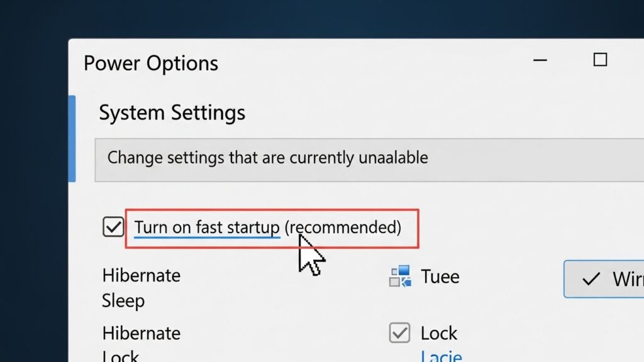Screen dimensions: 644x362
Task: Click the Lock entry under the second Hibernate
Action: 120,356
